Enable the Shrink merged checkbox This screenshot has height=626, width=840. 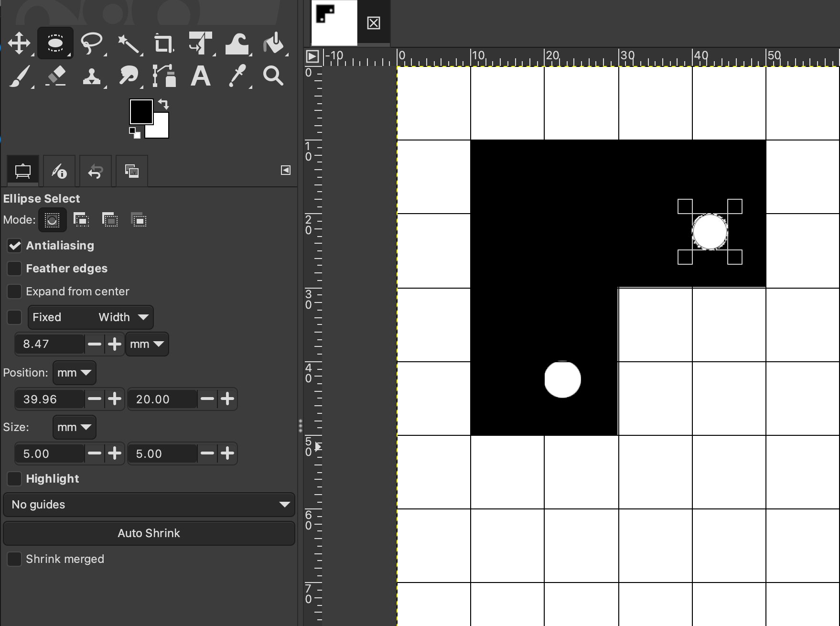[x=14, y=559]
